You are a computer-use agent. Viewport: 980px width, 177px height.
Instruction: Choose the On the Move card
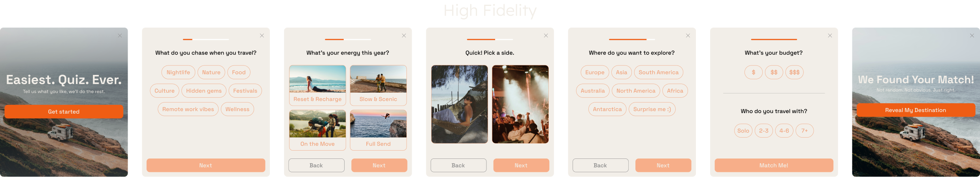[317, 130]
